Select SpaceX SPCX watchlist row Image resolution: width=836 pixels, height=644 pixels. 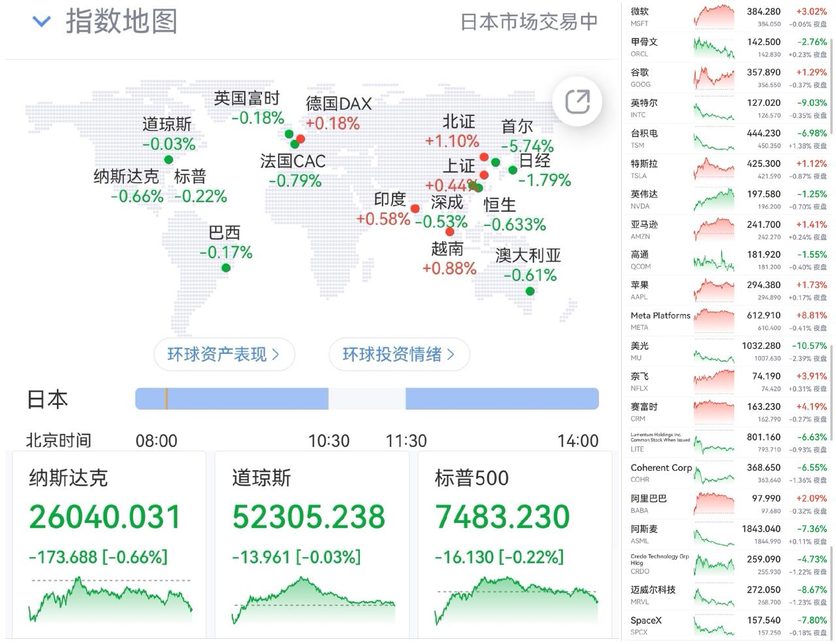click(728, 625)
